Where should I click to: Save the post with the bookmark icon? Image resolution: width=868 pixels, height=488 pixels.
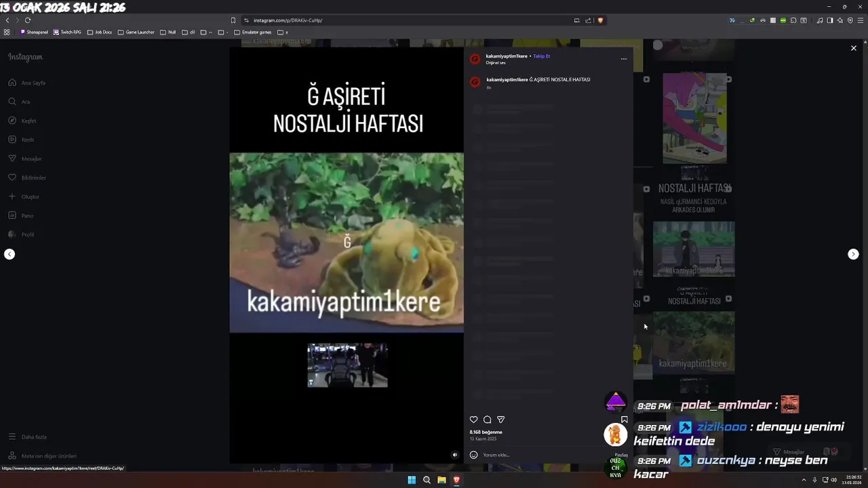[625, 420]
